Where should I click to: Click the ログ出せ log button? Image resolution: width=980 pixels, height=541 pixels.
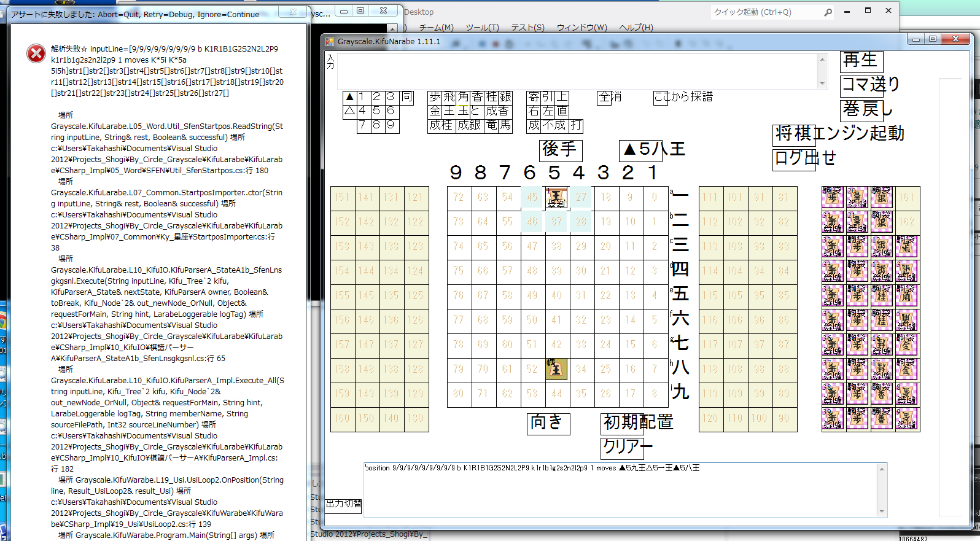[x=794, y=159]
